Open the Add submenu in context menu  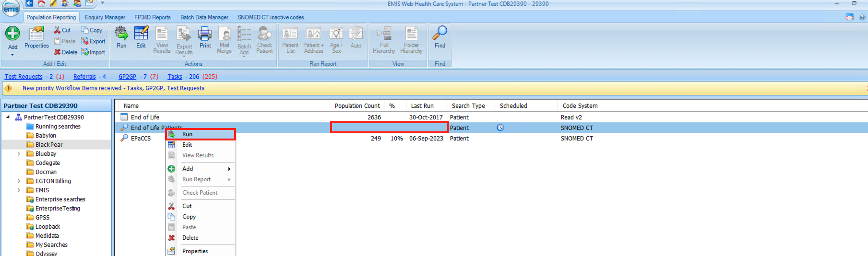(x=201, y=169)
